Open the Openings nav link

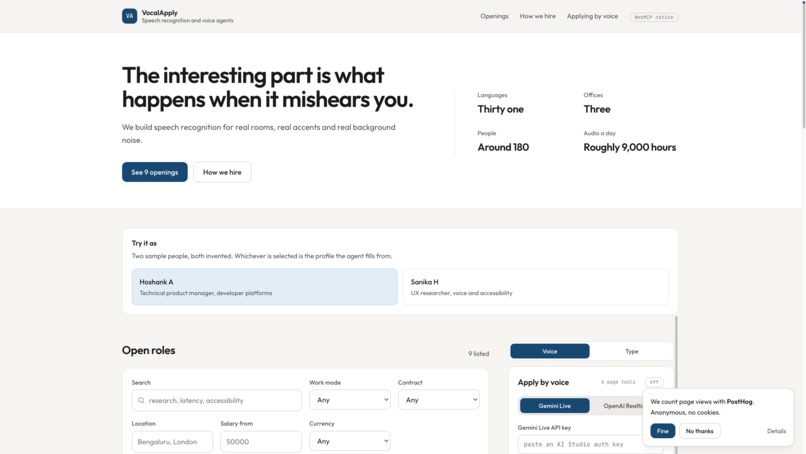494,16
